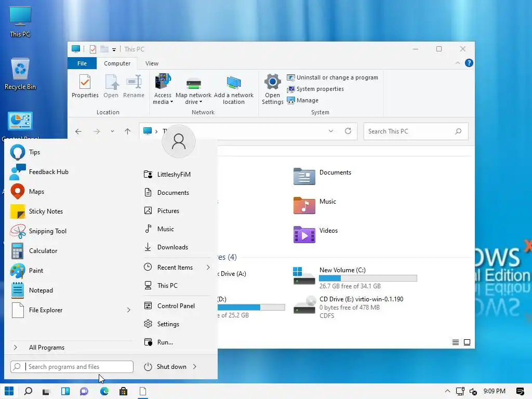Open the Videos folder in This PC
Viewport: 532px width, 399px height.
coord(315,234)
